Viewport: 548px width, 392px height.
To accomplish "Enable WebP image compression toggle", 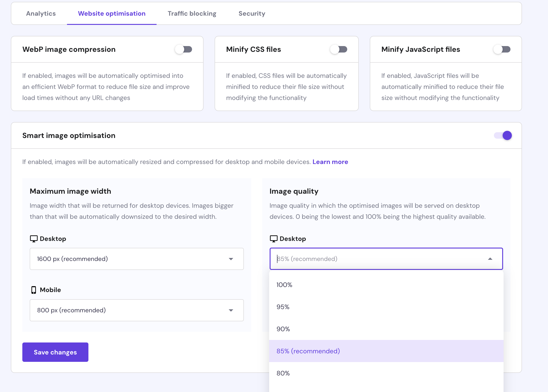I will (x=183, y=50).
